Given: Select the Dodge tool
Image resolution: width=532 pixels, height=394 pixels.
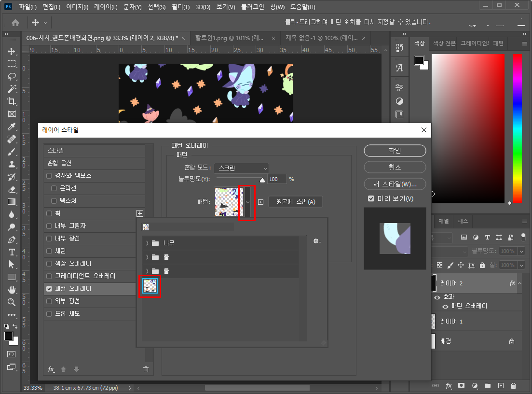Looking at the screenshot, I should (12, 227).
